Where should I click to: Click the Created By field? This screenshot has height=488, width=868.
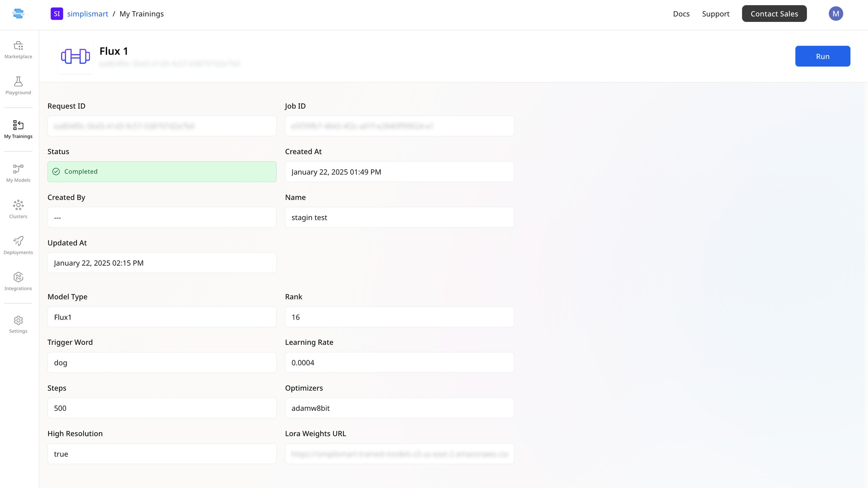(162, 217)
